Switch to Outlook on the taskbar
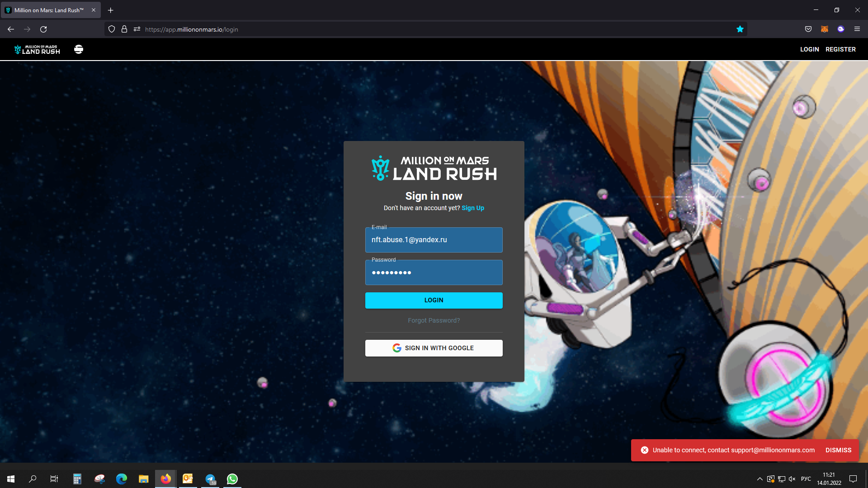This screenshot has width=868, height=488. pos(188,479)
